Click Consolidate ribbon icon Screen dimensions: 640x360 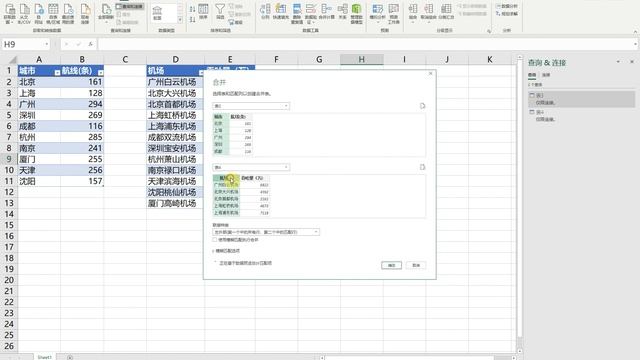point(327,12)
